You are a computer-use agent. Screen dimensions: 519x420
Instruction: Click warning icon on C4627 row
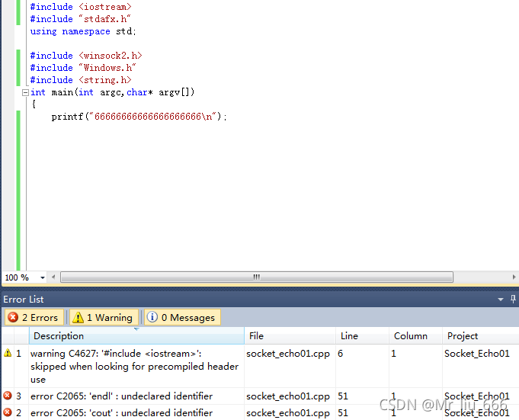click(x=8, y=354)
